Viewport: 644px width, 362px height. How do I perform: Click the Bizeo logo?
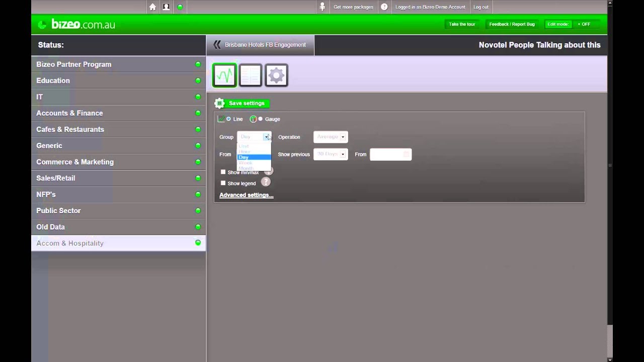coord(76,24)
